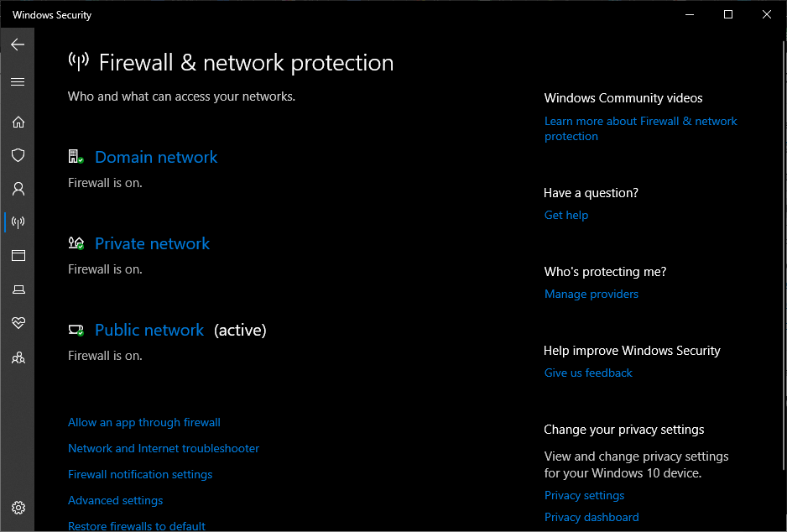Image resolution: width=787 pixels, height=532 pixels.
Task: Click the back arrow icon
Action: point(18,44)
